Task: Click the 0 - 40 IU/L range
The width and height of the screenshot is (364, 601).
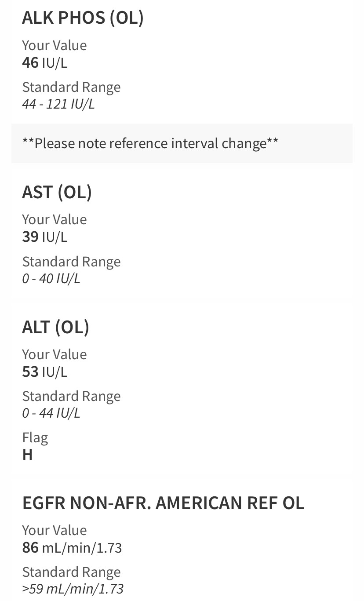Action: 51,278
